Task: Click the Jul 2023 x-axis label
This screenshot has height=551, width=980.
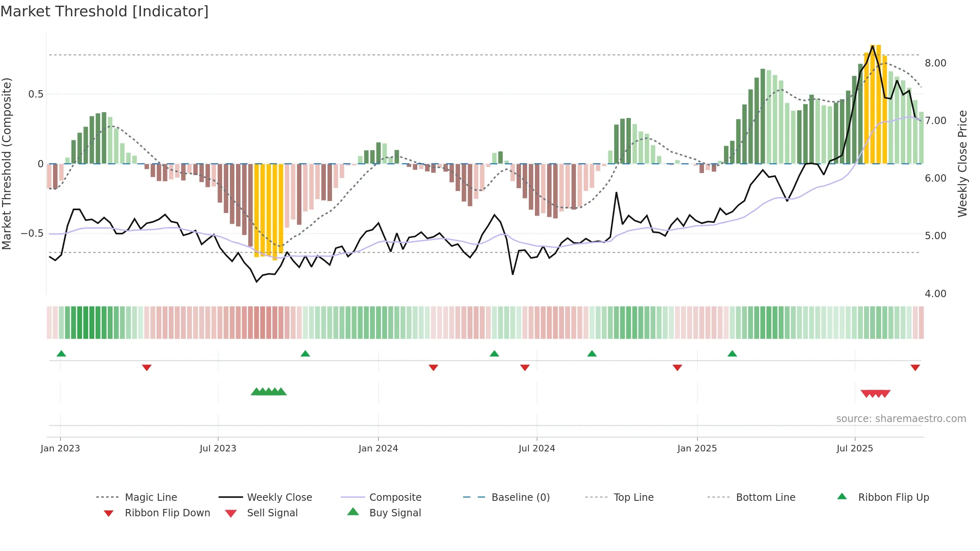Action: tap(218, 448)
